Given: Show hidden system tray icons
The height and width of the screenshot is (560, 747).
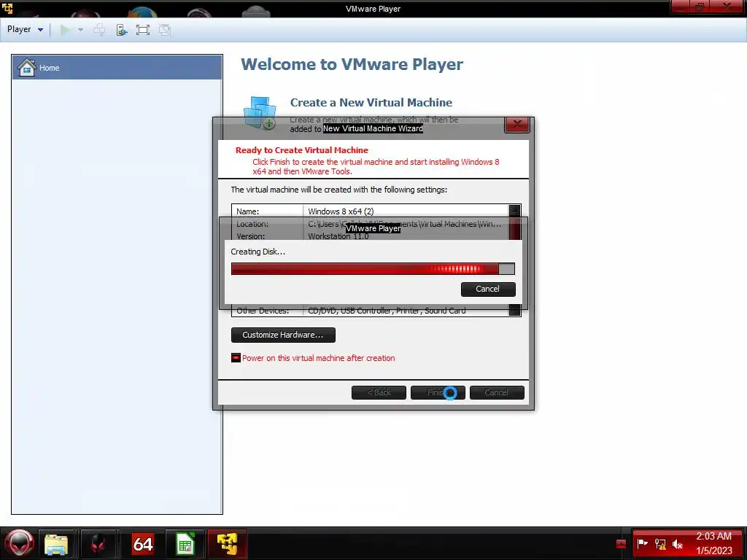Looking at the screenshot, I should pos(621,544).
